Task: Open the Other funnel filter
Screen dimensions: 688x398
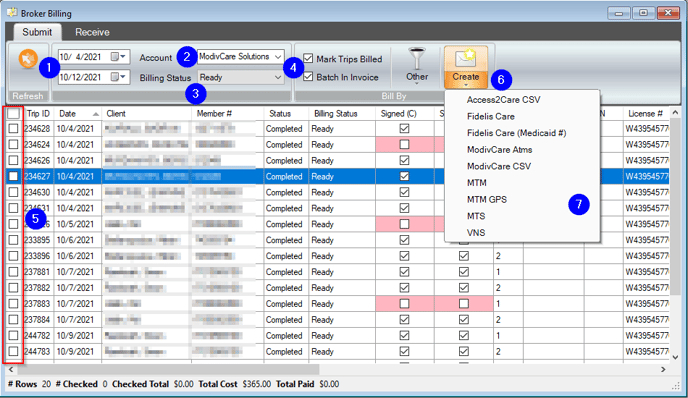Action: click(417, 66)
